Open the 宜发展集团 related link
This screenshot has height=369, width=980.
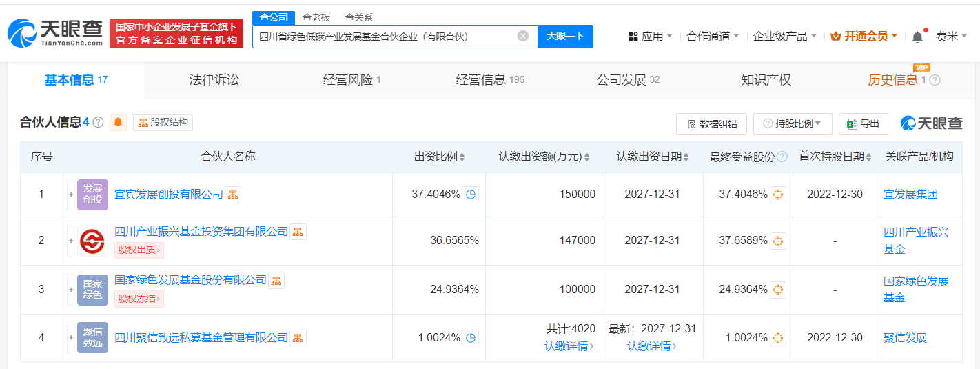[910, 195]
